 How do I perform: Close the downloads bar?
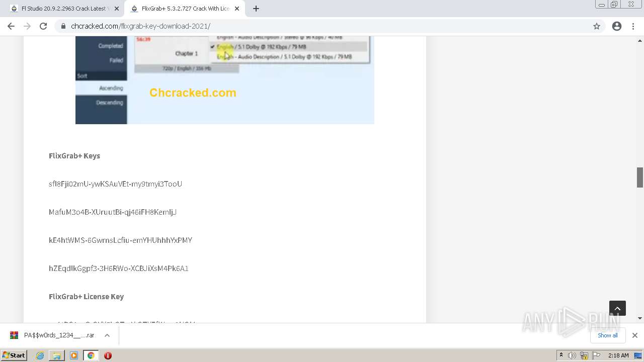pyautogui.click(x=634, y=335)
